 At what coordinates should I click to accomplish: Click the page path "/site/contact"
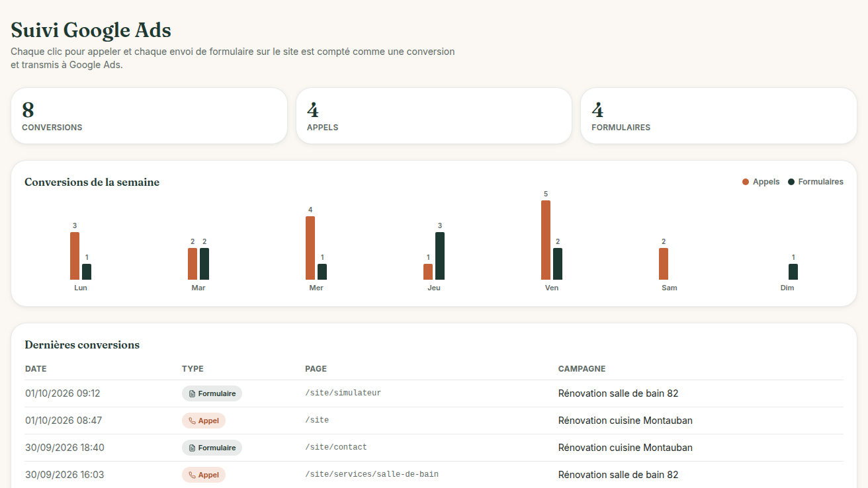coord(336,447)
